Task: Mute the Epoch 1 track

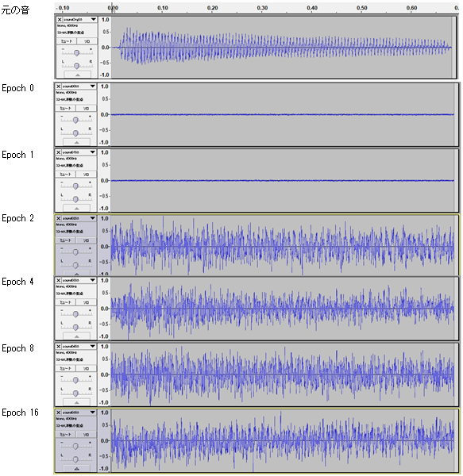Action: [66, 175]
